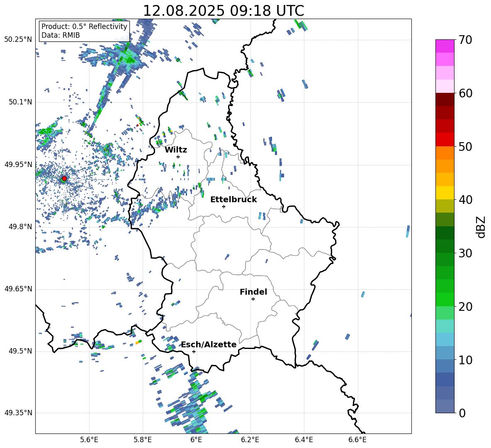
Task: Pick the yellow swatch above 40 dBZ
Action: 445,193
